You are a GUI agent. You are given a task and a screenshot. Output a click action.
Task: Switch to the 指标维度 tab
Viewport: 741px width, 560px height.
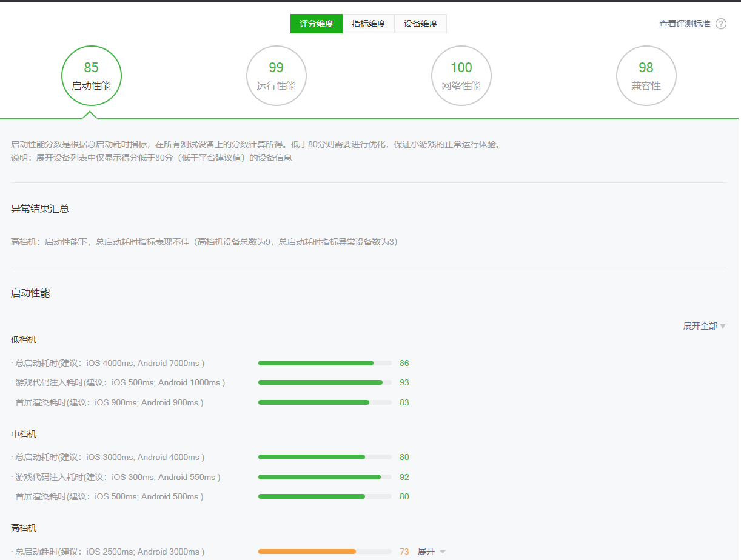point(369,24)
